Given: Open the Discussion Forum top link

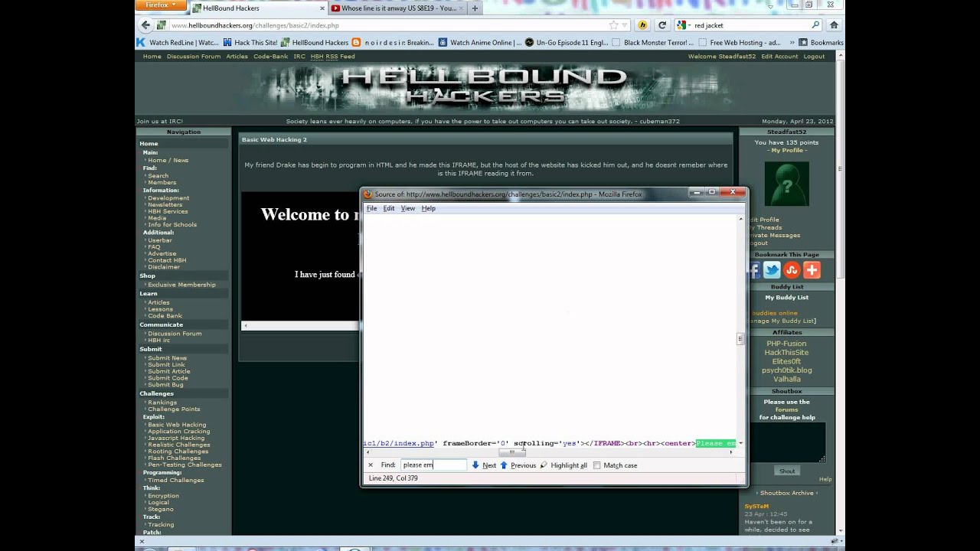Looking at the screenshot, I should 194,57.
